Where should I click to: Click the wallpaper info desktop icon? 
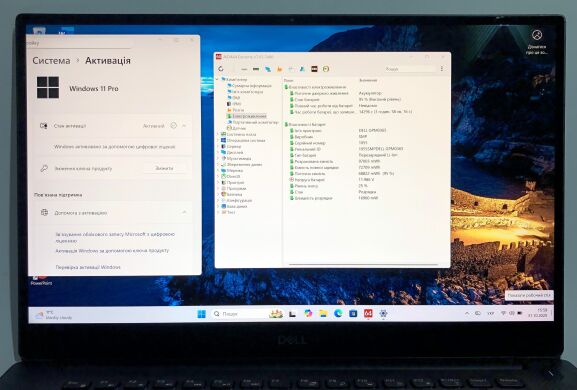point(537,42)
